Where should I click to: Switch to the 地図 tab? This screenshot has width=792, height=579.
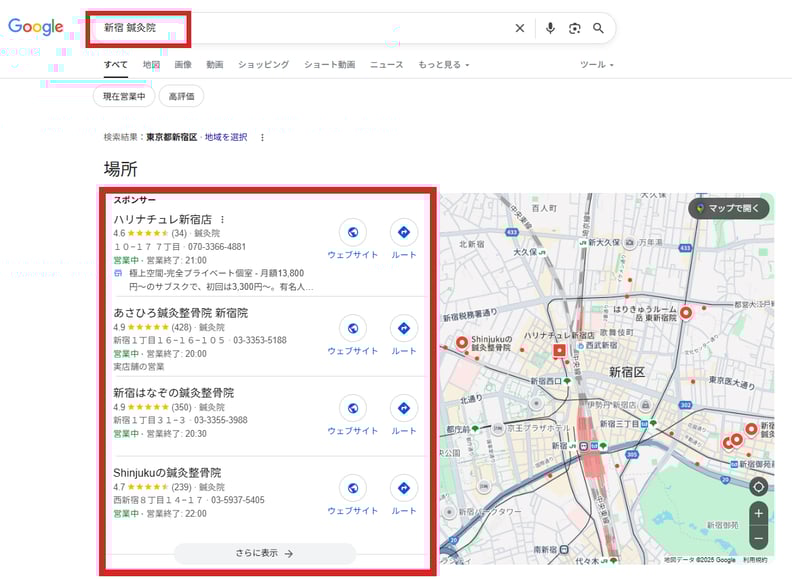[x=151, y=65]
